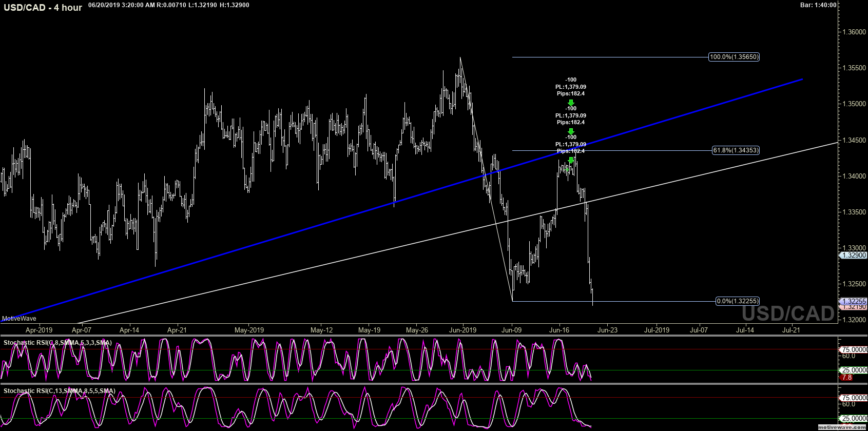
Task: Click the Jul-21 date axis label
Action: [791, 330]
